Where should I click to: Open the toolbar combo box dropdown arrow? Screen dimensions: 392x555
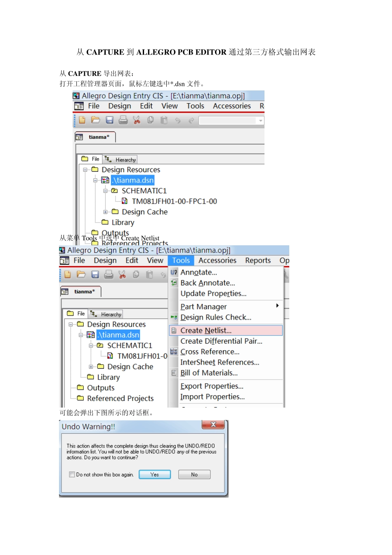point(260,121)
